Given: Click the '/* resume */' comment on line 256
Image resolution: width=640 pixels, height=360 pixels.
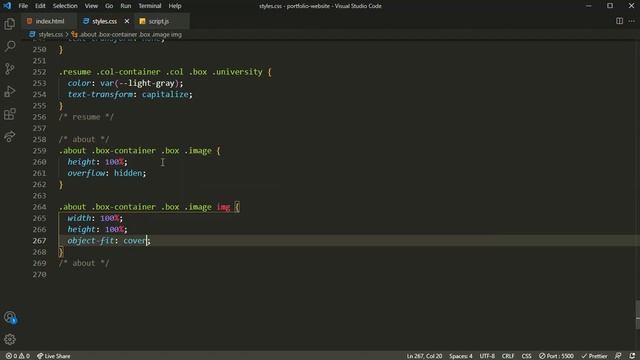Looking at the screenshot, I should click(86, 117).
